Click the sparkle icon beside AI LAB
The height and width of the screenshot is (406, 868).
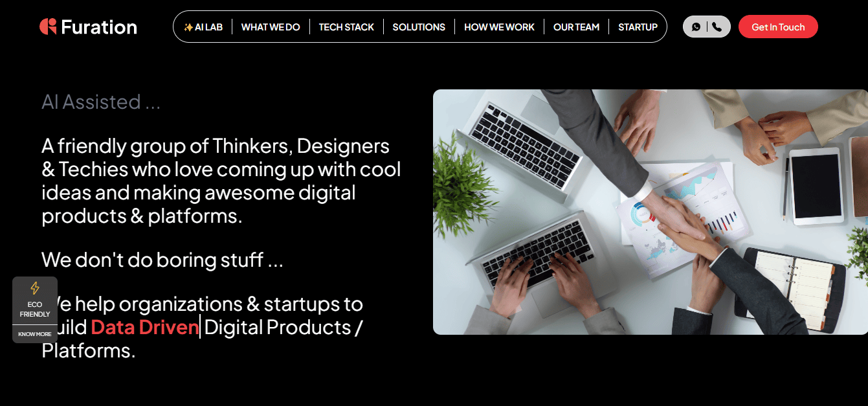click(x=188, y=27)
